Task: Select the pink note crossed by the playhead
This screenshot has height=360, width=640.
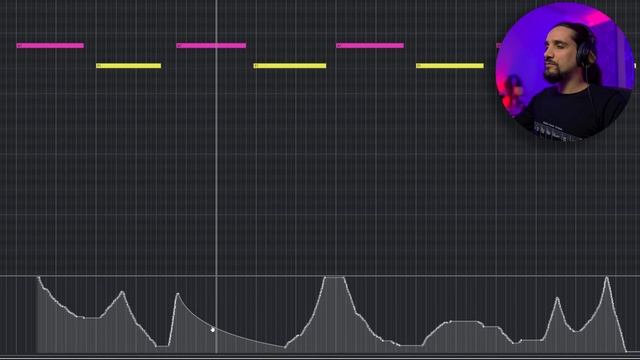Action: point(211,46)
